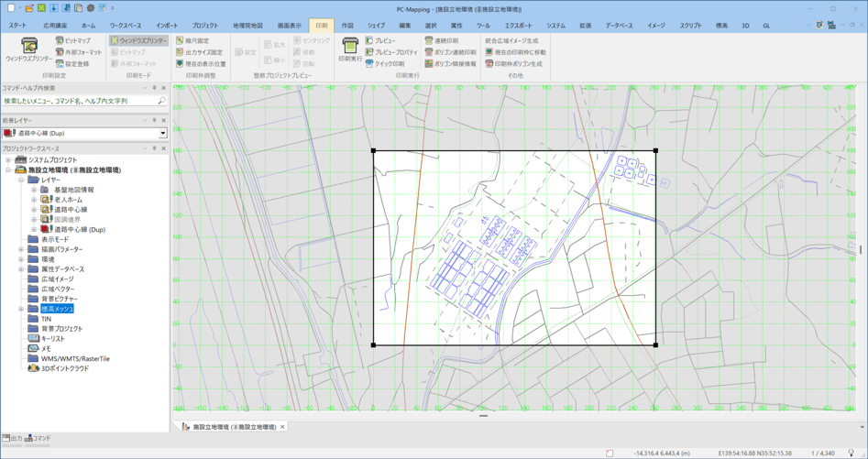The width and height of the screenshot is (868, 459).
Task: Select the 標高メッシュ tree item
Action: tap(57, 309)
